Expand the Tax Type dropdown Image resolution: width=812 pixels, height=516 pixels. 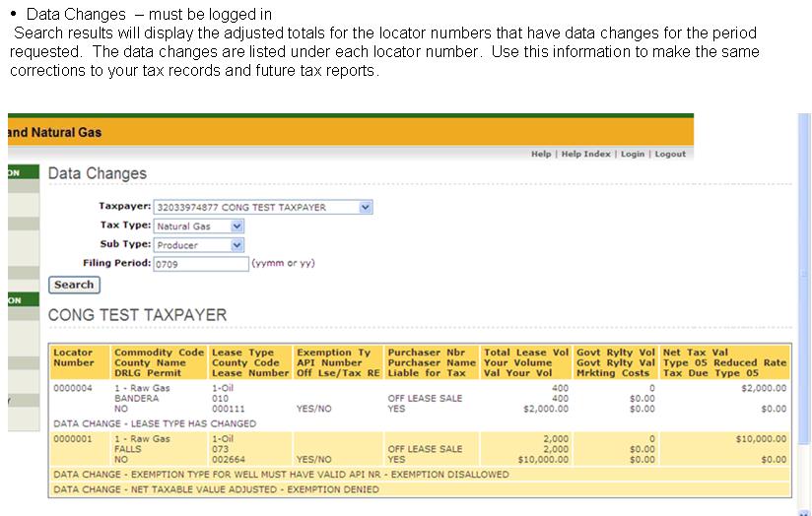click(x=198, y=226)
